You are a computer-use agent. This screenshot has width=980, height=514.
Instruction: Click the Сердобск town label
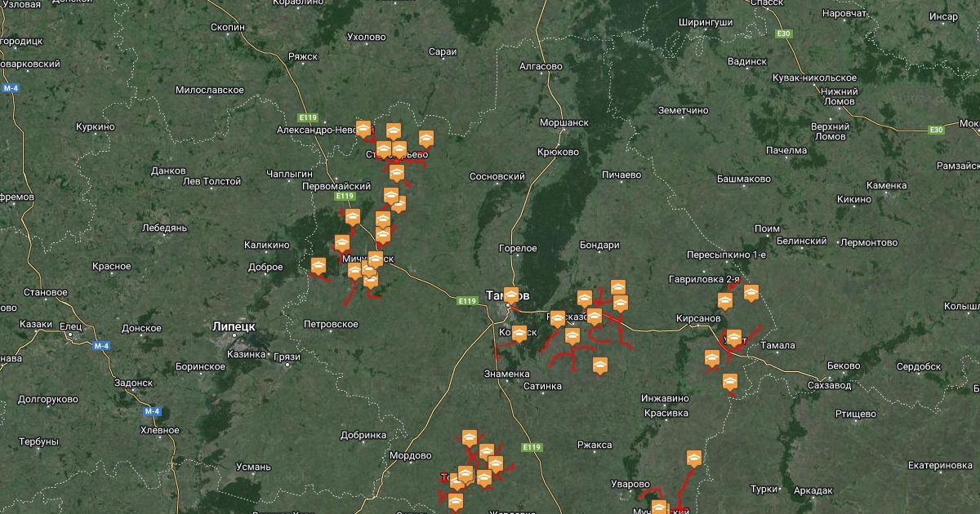point(919,366)
